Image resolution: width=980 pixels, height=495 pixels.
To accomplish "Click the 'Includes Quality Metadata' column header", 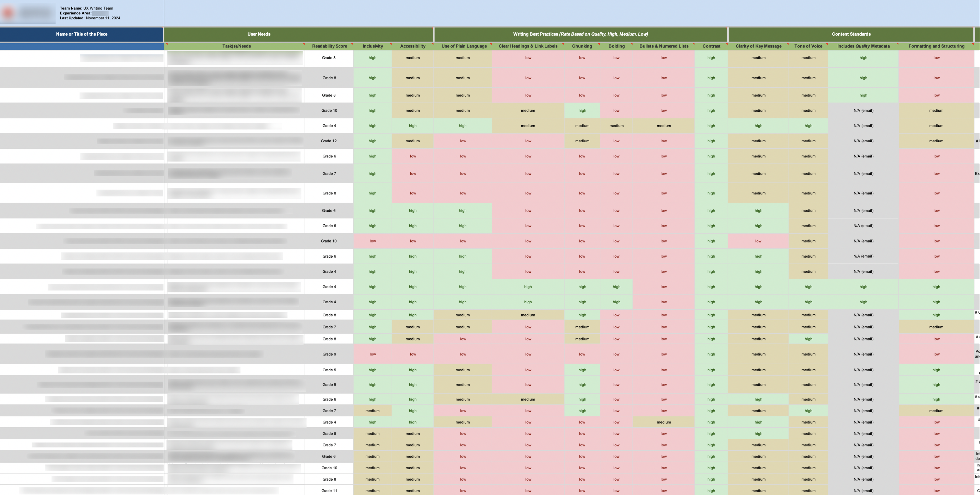I will click(x=863, y=46).
